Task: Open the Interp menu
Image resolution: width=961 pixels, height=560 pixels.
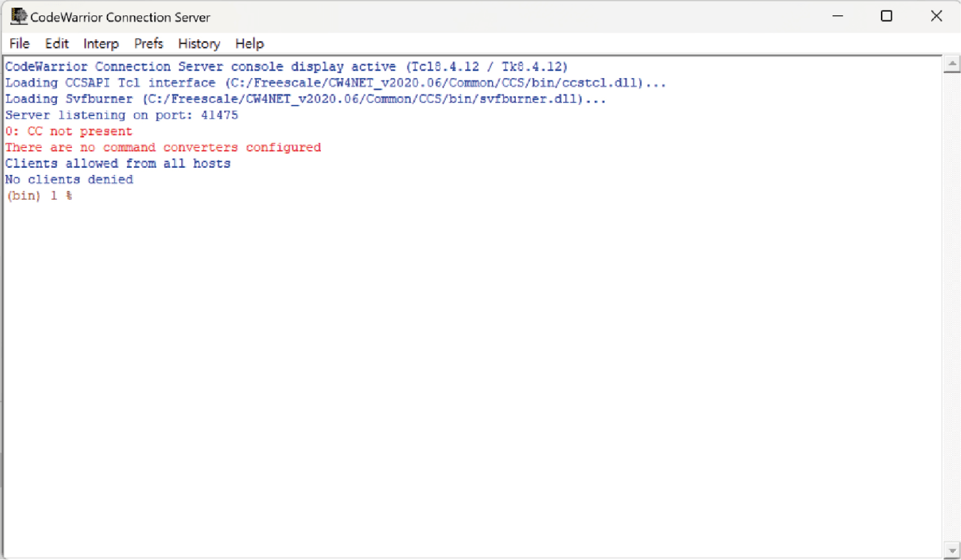Action: 101,44
